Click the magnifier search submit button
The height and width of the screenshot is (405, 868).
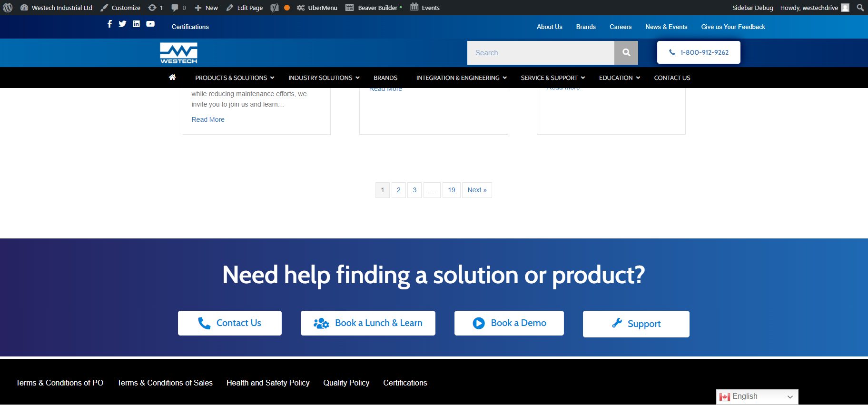pyautogui.click(x=626, y=53)
